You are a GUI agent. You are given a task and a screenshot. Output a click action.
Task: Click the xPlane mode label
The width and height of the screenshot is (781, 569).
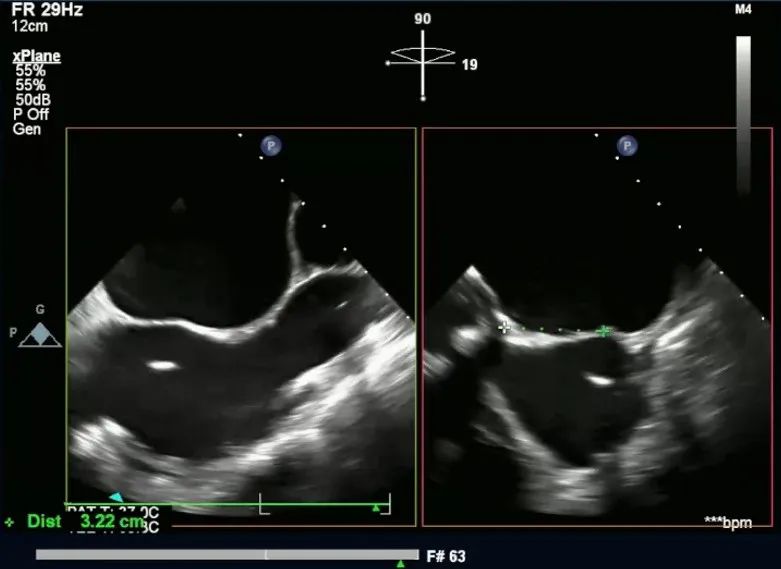(x=36, y=57)
